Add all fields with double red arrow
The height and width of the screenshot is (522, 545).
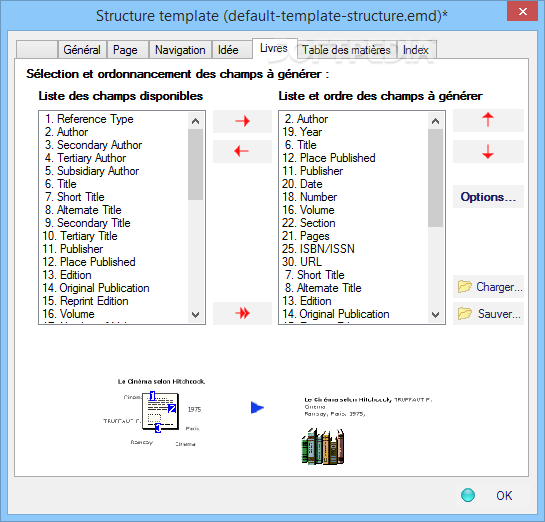point(242,313)
